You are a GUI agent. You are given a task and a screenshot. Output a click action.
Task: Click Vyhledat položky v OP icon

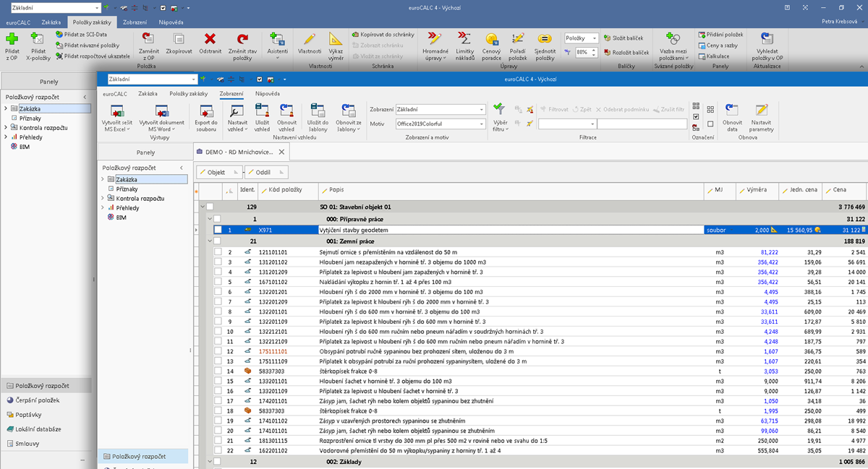pyautogui.click(x=768, y=40)
